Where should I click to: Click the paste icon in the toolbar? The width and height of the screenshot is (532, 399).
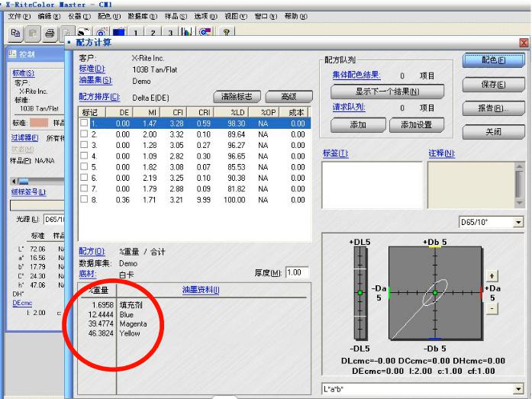point(33,34)
